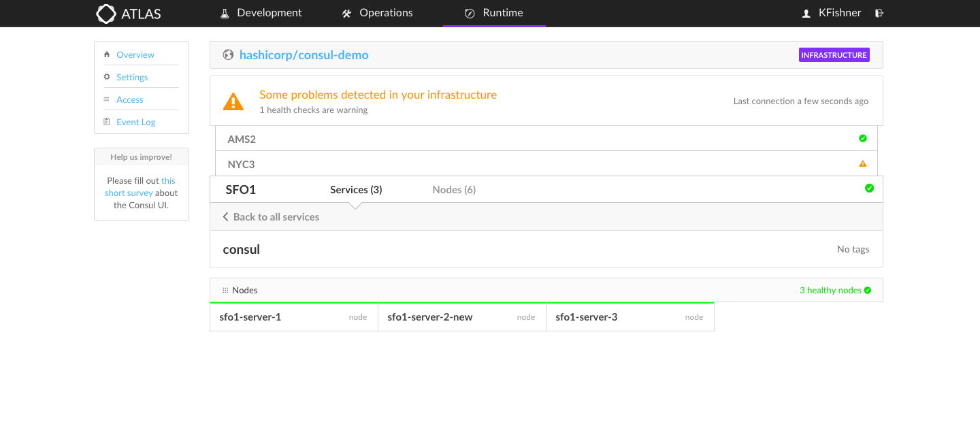The height and width of the screenshot is (441, 980).
Task: Click the Atlas logo icon
Action: point(106,14)
